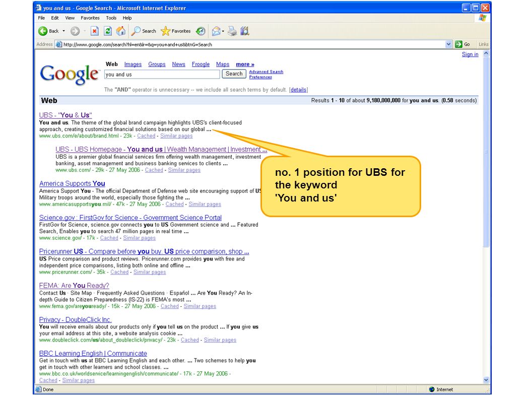Open the Tools menu

(x=111, y=18)
